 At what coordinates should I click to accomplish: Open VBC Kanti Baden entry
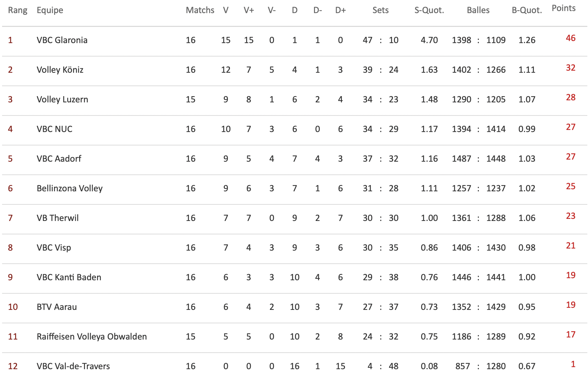pyautogui.click(x=69, y=277)
